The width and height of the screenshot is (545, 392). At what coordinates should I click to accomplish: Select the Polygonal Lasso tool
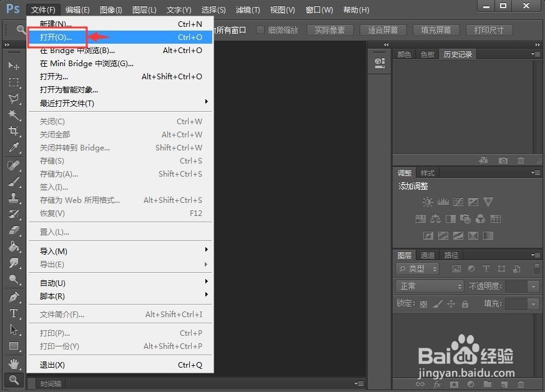click(14, 99)
